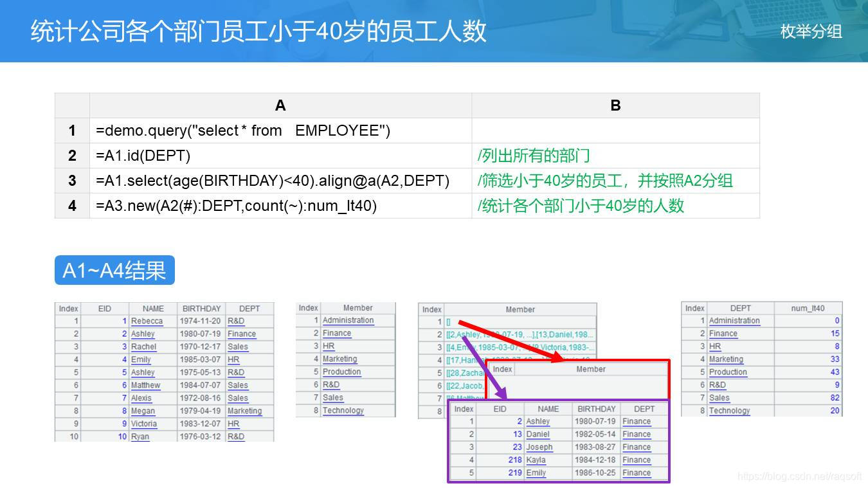Click BIRTHDAY header in the first employee table
Screen dimensions: 868x488
201,309
